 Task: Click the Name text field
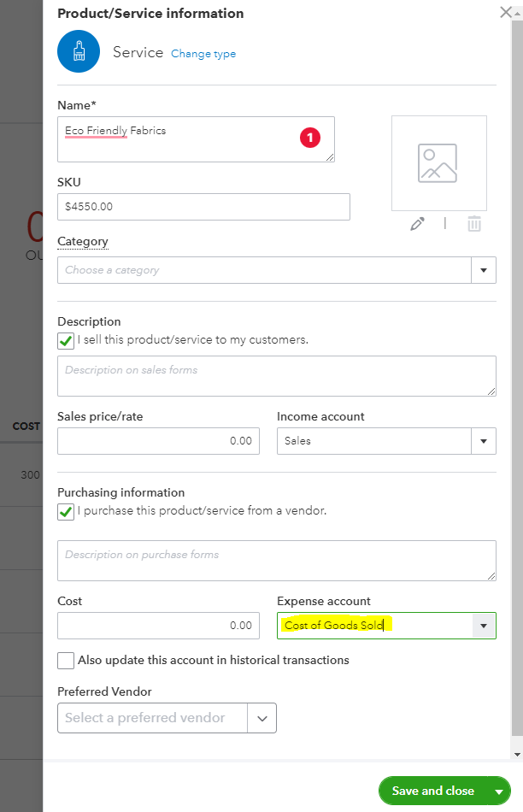196,139
